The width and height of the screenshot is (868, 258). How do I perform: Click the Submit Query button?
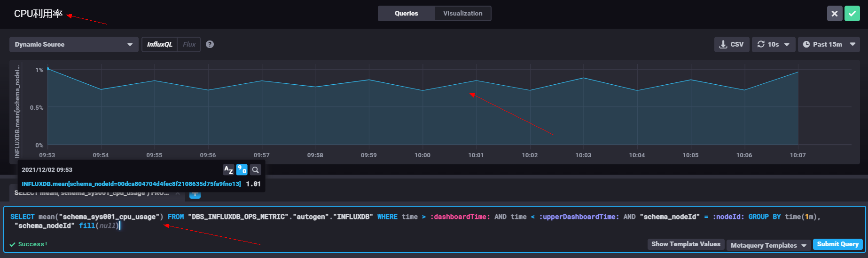tap(838, 244)
